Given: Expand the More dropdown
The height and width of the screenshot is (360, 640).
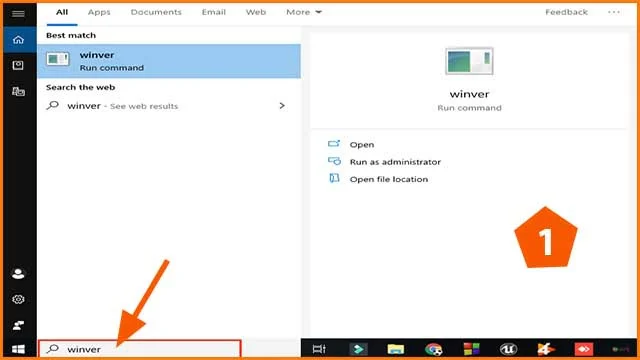Looking at the screenshot, I should (x=304, y=12).
